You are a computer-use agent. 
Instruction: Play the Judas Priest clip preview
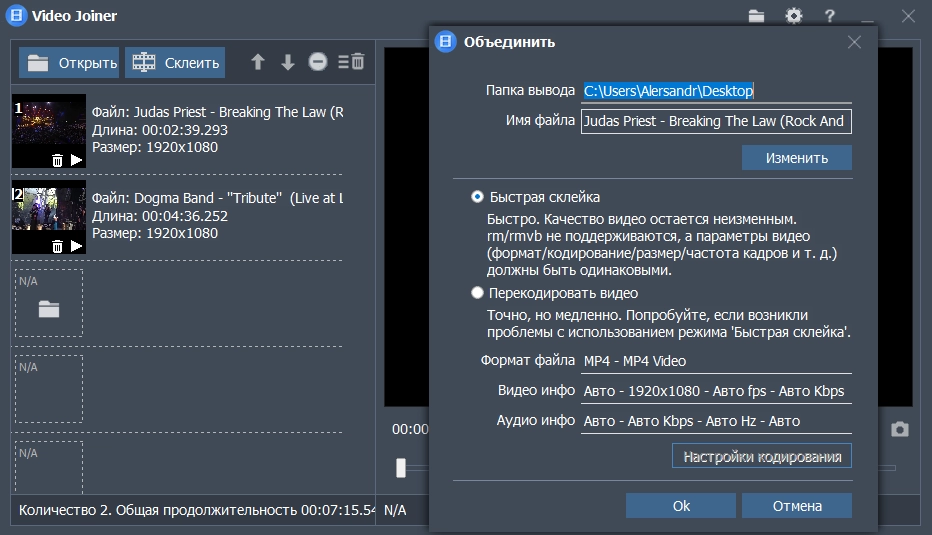tap(76, 160)
